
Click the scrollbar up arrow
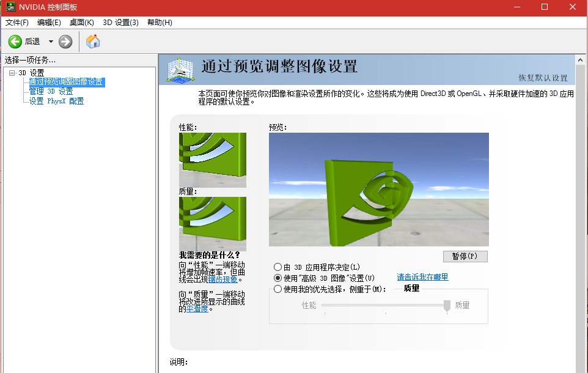tap(580, 60)
